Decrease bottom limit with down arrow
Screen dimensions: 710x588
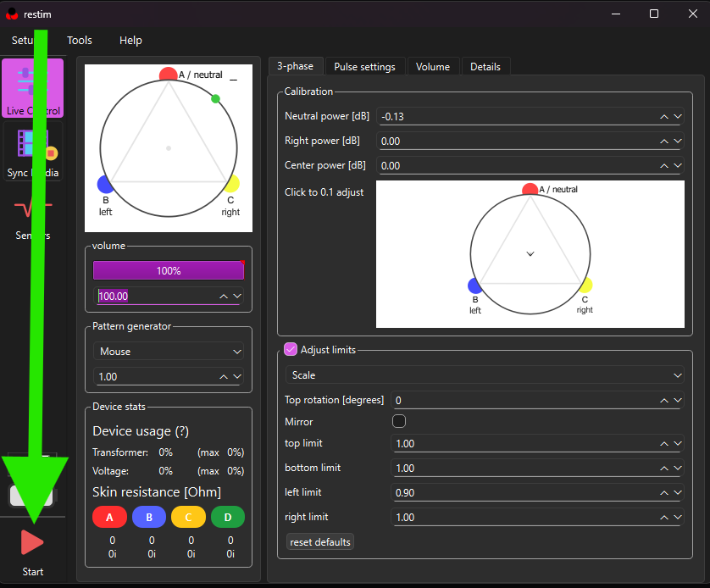click(x=678, y=468)
